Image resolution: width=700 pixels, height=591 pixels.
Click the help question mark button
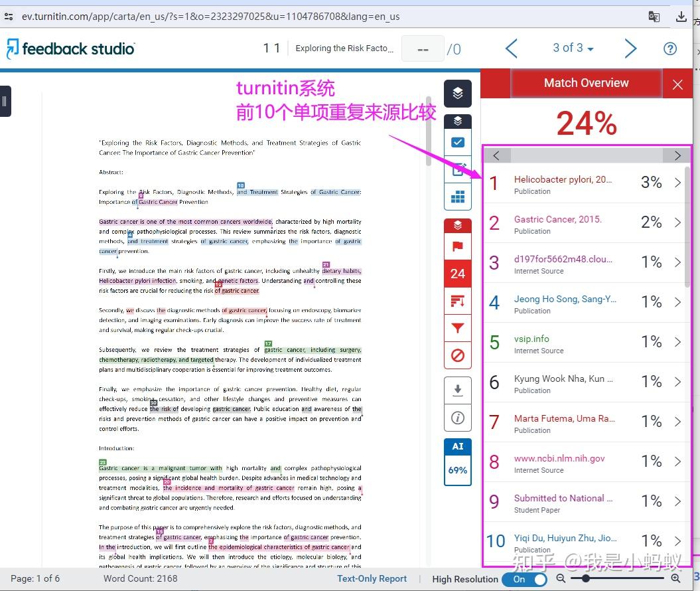coord(670,48)
